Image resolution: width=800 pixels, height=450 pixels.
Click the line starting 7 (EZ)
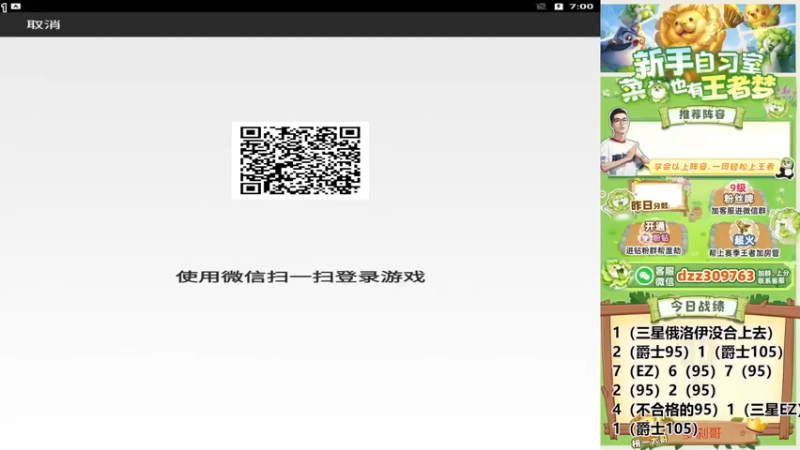pyautogui.click(x=692, y=371)
